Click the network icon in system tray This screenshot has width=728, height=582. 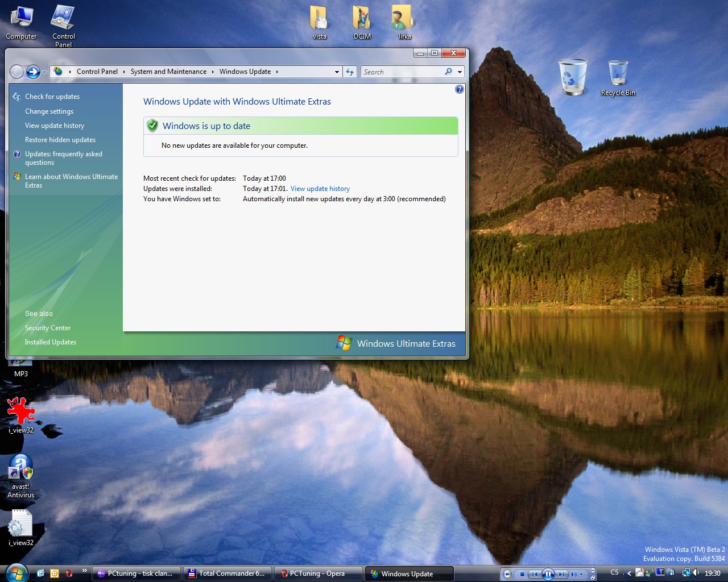686,573
